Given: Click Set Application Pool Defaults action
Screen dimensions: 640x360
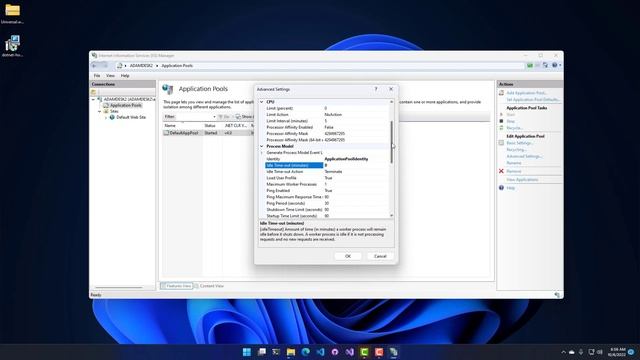Looking at the screenshot, I should pos(533,100).
